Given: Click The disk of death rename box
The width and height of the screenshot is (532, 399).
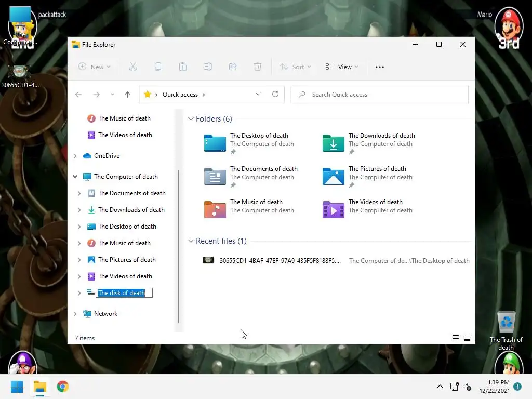Looking at the screenshot, I should pos(124,293).
